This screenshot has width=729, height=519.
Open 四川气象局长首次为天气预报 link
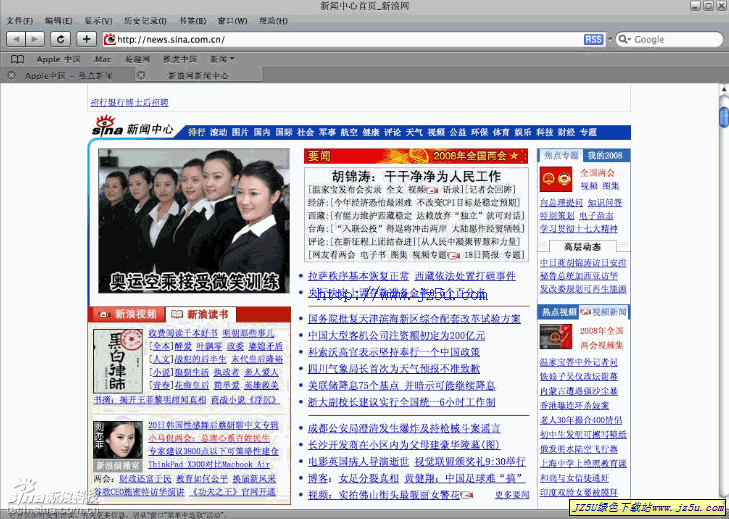coord(394,369)
